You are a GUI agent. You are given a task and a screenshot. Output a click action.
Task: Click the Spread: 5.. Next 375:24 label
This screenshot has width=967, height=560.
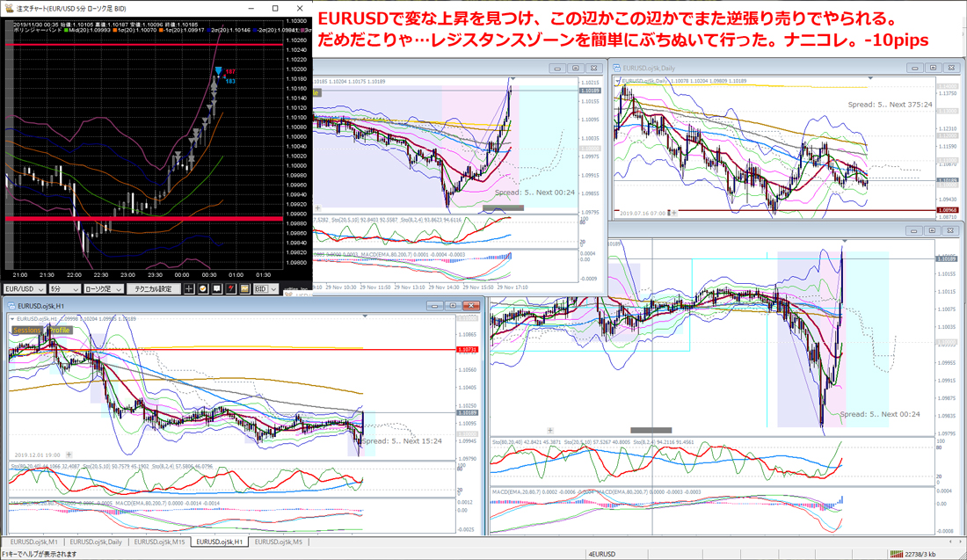[890, 105]
